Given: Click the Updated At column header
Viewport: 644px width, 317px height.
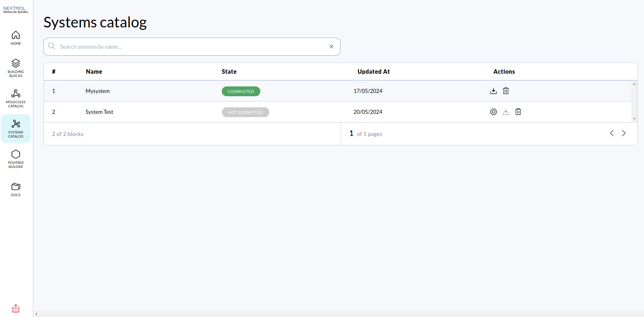Looking at the screenshot, I should [x=373, y=72].
